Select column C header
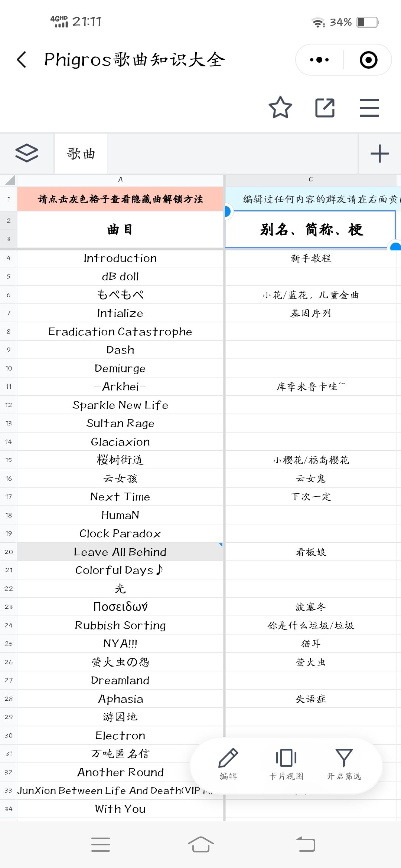Viewport: 401px width, 868px height. coord(310,180)
